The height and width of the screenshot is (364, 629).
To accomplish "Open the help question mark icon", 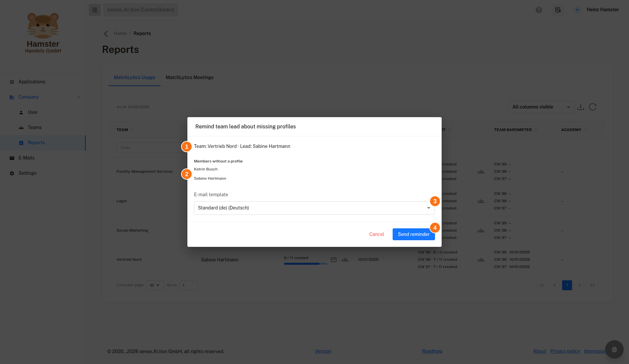I will click(539, 10).
